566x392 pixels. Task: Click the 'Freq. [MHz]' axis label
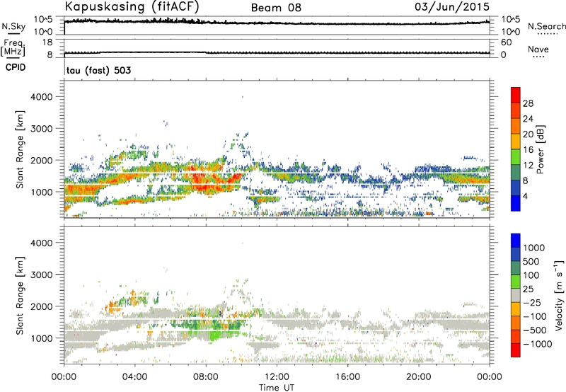(13, 47)
